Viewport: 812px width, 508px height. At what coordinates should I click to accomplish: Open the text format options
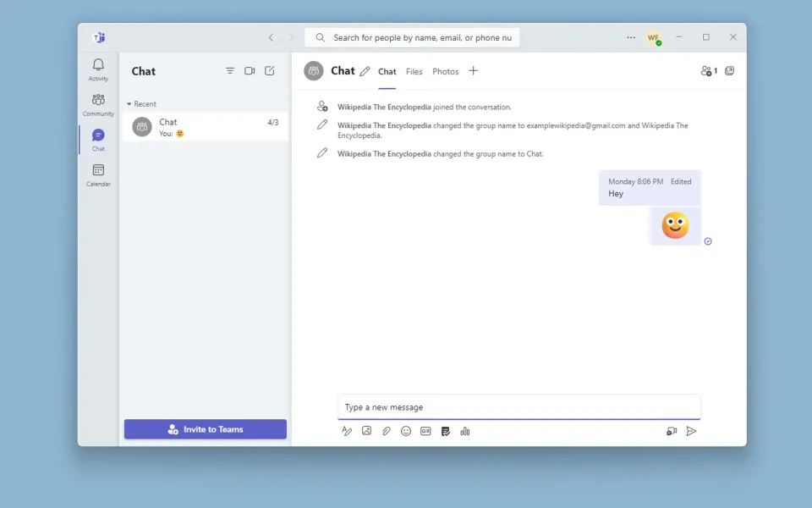347,431
